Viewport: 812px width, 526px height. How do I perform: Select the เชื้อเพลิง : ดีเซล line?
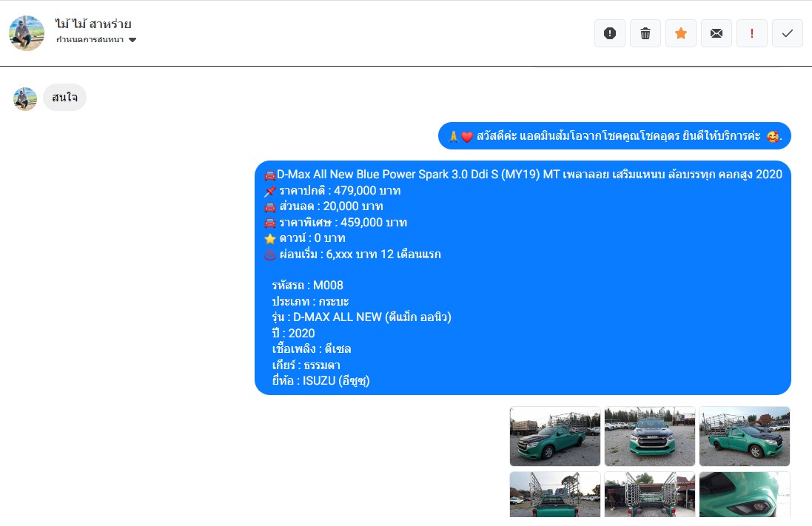pyautogui.click(x=312, y=349)
